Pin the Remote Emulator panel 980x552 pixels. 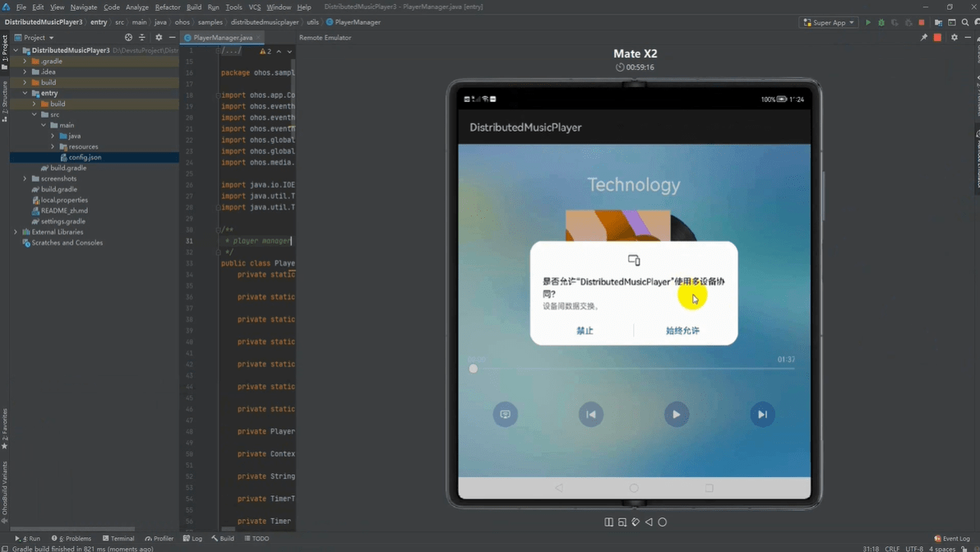924,38
